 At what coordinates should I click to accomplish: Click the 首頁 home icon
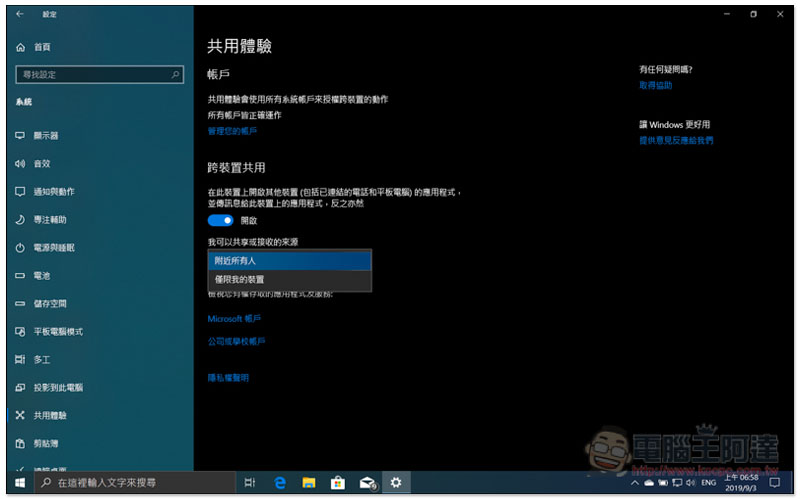[21, 47]
